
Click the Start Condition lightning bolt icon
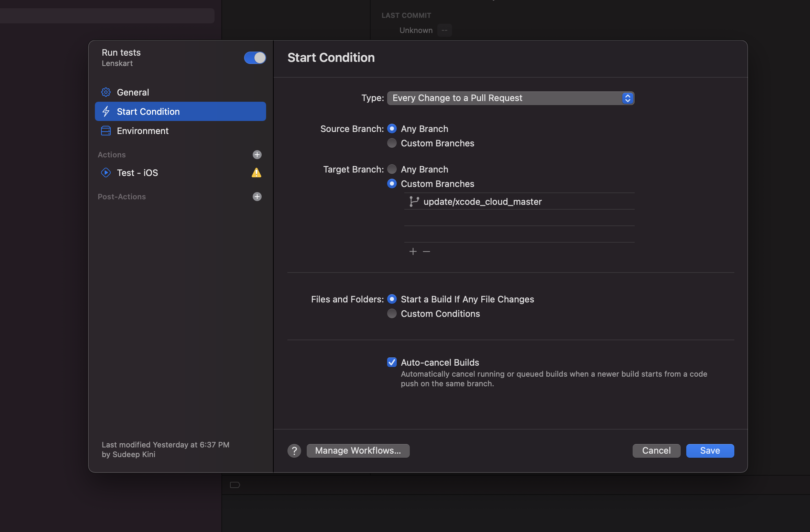coord(106,111)
